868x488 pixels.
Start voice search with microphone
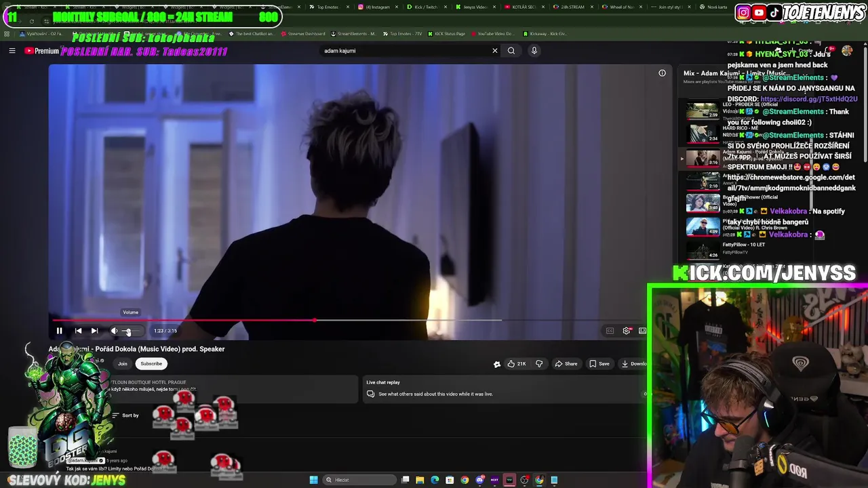[x=534, y=51]
